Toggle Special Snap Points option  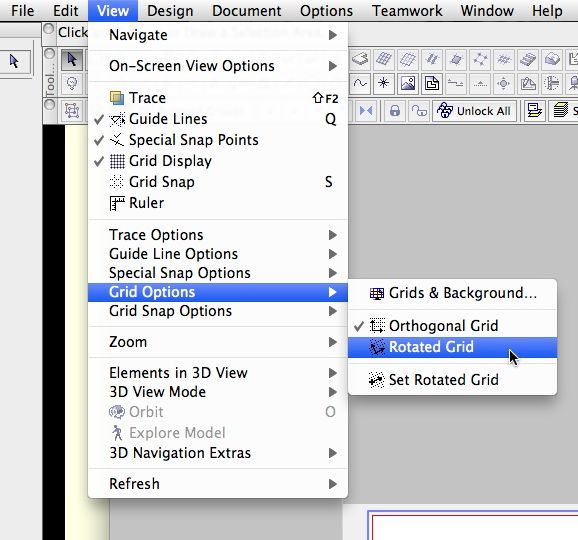(218, 140)
